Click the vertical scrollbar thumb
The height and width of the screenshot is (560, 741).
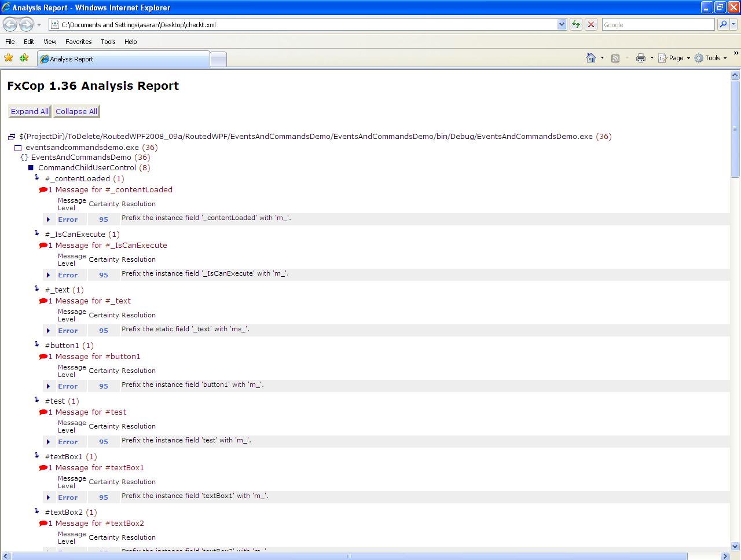[x=735, y=129]
